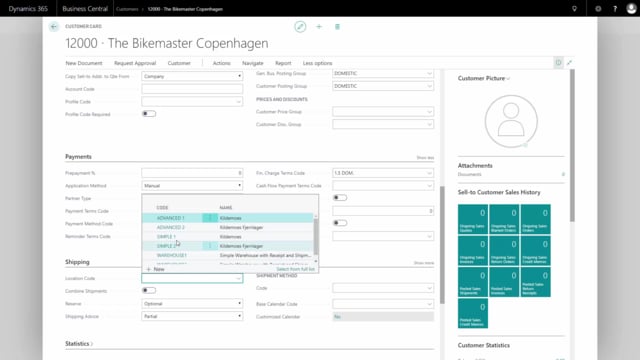Click Select from full list link
The height and width of the screenshot is (360, 640).
tap(296, 269)
